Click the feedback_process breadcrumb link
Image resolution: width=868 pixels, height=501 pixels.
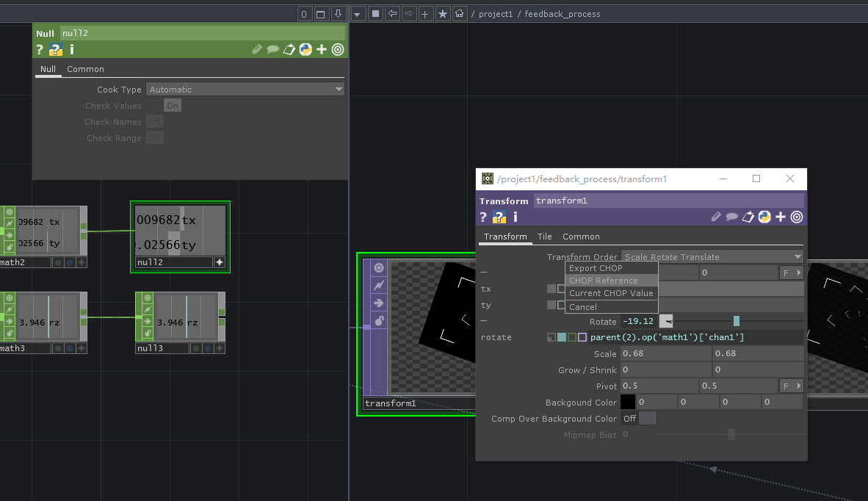(x=565, y=13)
